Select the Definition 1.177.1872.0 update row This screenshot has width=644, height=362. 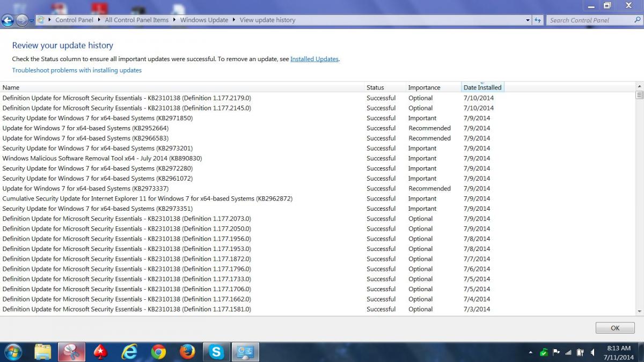point(318,259)
